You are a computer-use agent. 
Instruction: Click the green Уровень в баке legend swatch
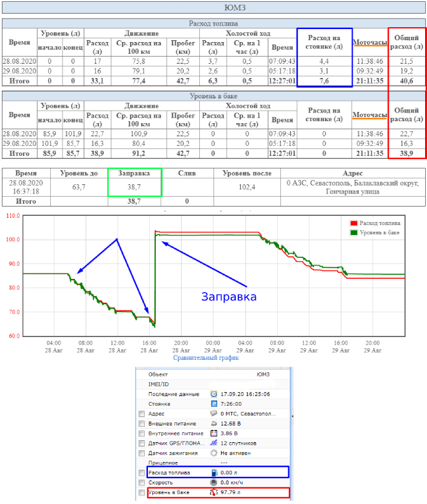pyautogui.click(x=354, y=232)
